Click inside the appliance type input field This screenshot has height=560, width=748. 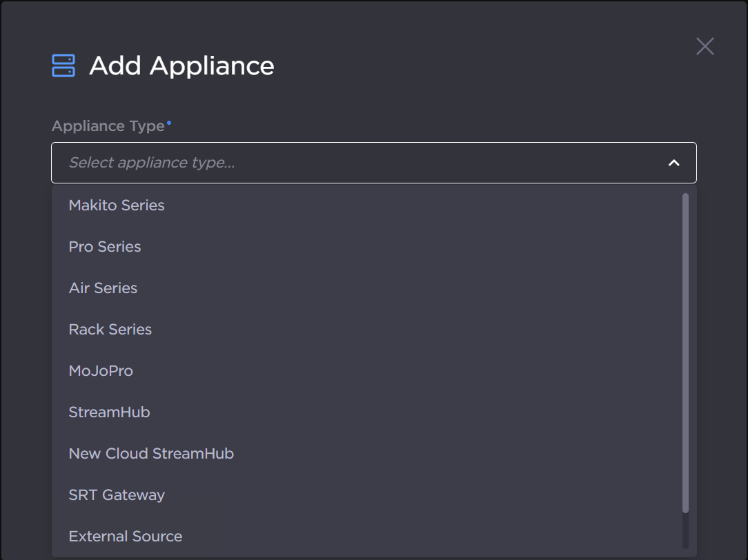click(x=276, y=163)
